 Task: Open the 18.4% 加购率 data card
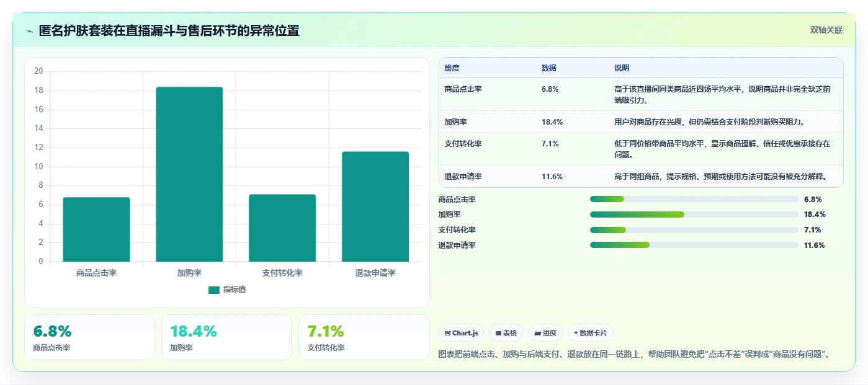(x=226, y=337)
